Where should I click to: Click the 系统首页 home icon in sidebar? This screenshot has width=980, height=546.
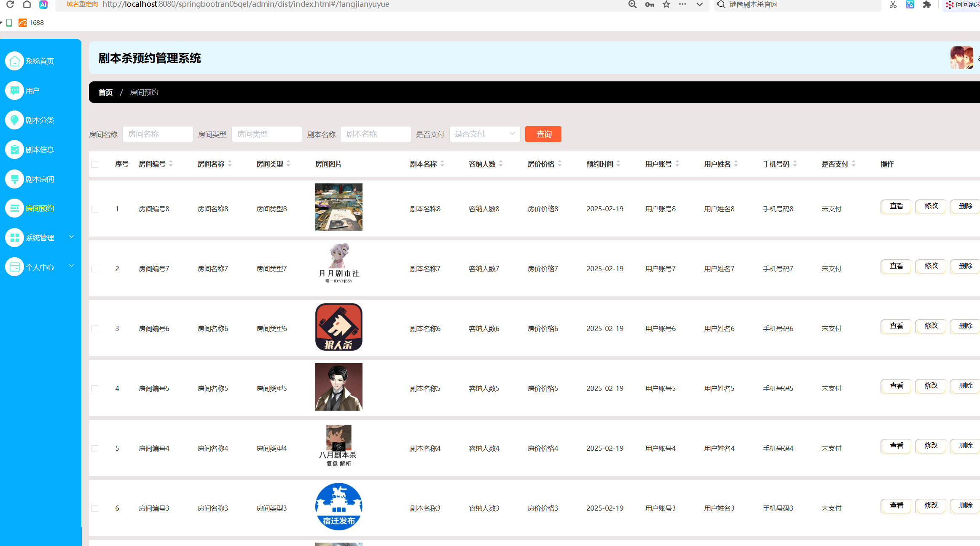point(14,61)
